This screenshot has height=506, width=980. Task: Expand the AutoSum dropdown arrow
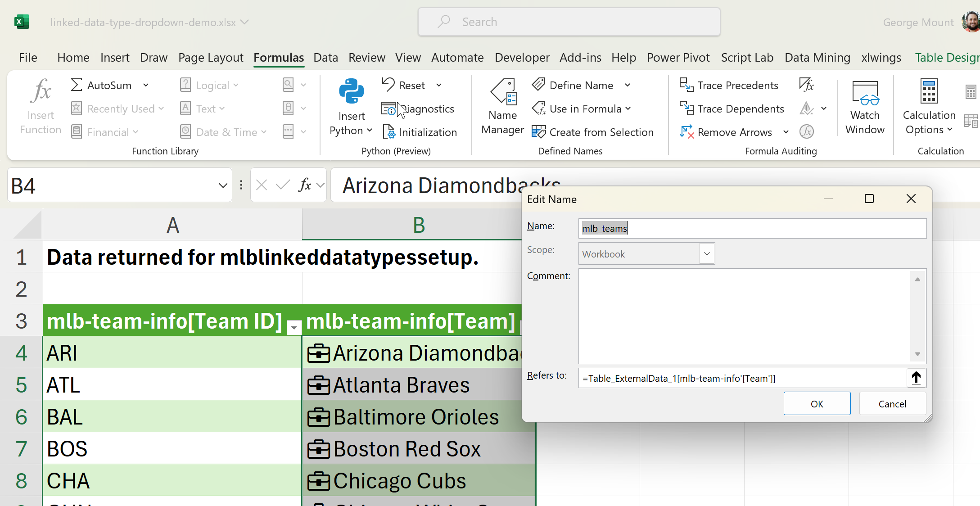[x=146, y=85]
